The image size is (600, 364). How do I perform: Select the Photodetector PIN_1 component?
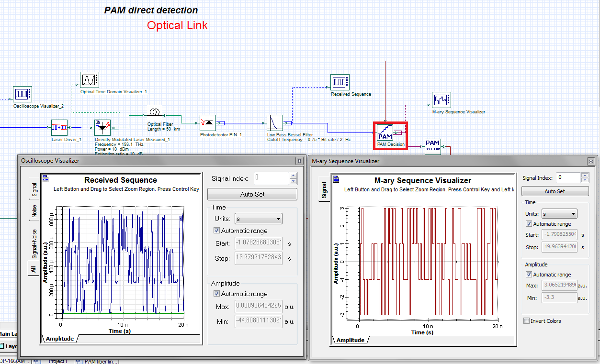pyautogui.click(x=207, y=123)
